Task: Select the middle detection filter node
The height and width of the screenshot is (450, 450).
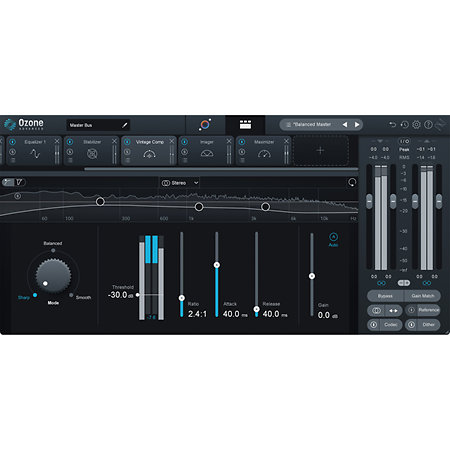Action: (199, 207)
